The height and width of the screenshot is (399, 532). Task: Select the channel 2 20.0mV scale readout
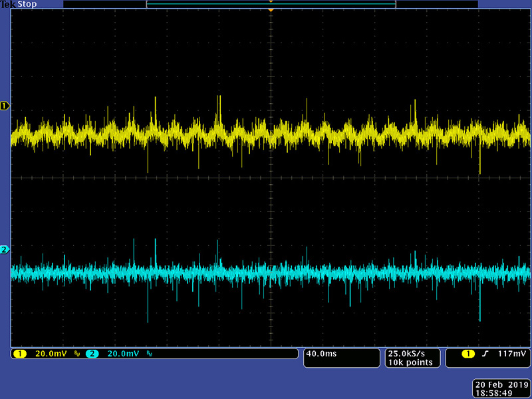pyautogui.click(x=124, y=354)
